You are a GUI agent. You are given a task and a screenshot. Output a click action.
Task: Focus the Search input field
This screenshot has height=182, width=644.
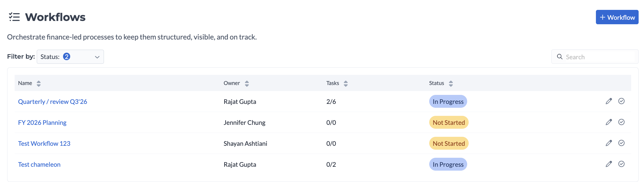point(599,57)
